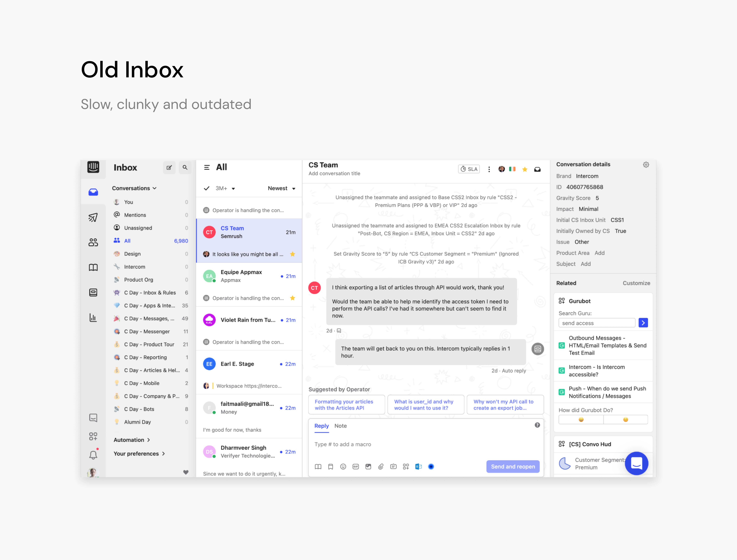The width and height of the screenshot is (737, 560).
Task: Open the Outbound paper-plane icon in sidebar
Action: [93, 217]
